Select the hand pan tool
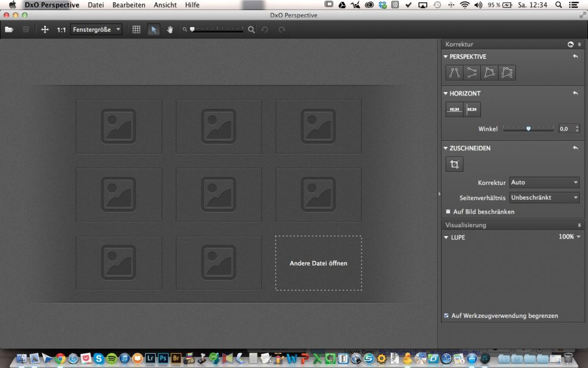 (x=170, y=29)
